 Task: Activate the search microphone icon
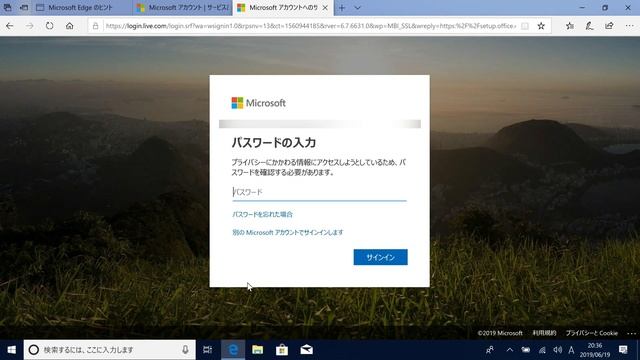pos(185,350)
